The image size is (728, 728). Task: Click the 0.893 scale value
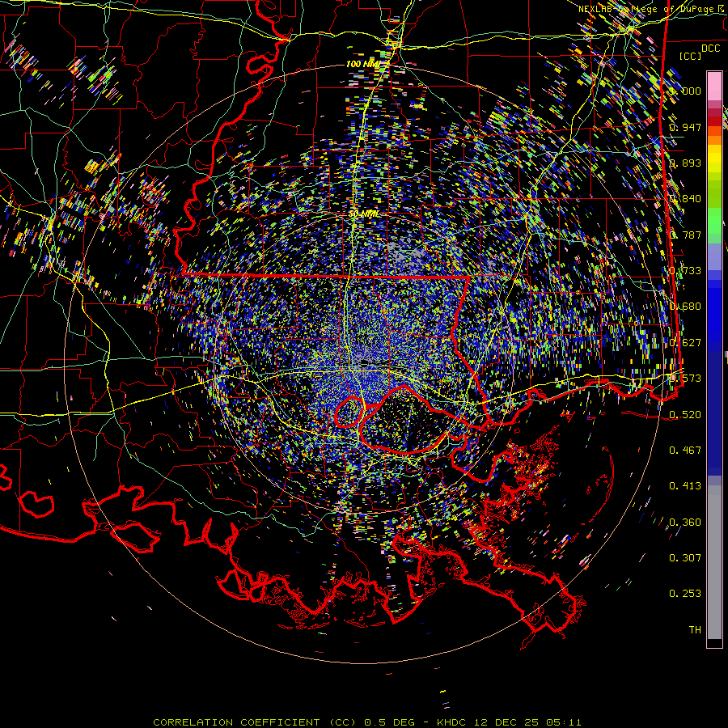(x=685, y=163)
